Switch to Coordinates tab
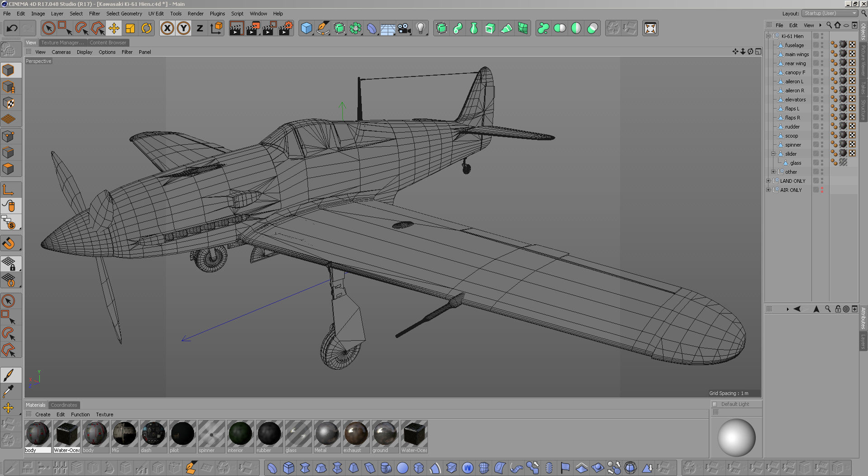Viewport: 868px width, 476px height. 64,405
